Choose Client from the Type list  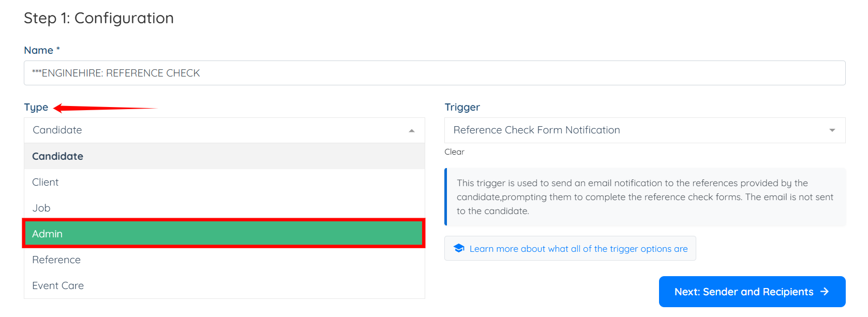coord(46,182)
